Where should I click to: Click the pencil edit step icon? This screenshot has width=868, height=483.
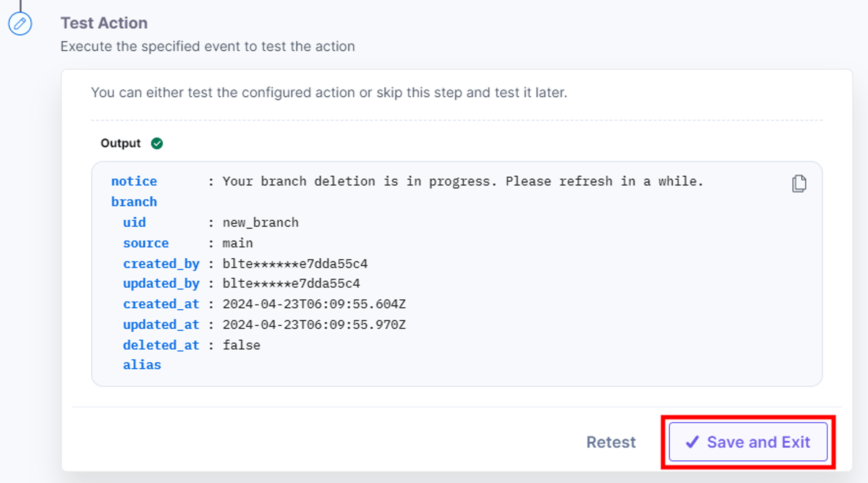20,24
